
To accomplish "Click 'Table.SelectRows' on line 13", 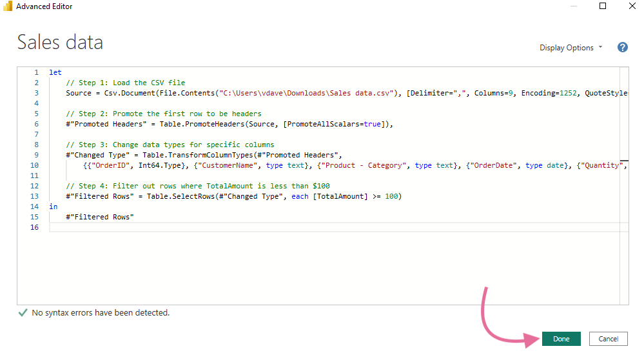I will point(181,196).
